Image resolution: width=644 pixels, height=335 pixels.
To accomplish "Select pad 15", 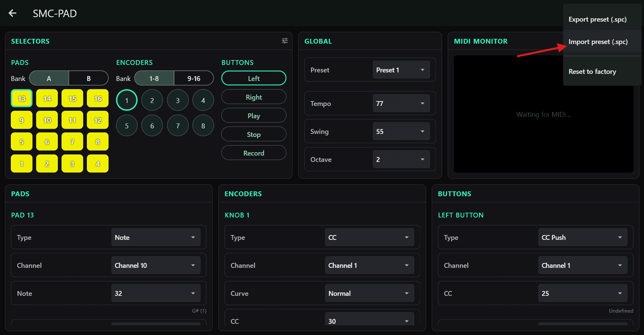I will coord(72,98).
